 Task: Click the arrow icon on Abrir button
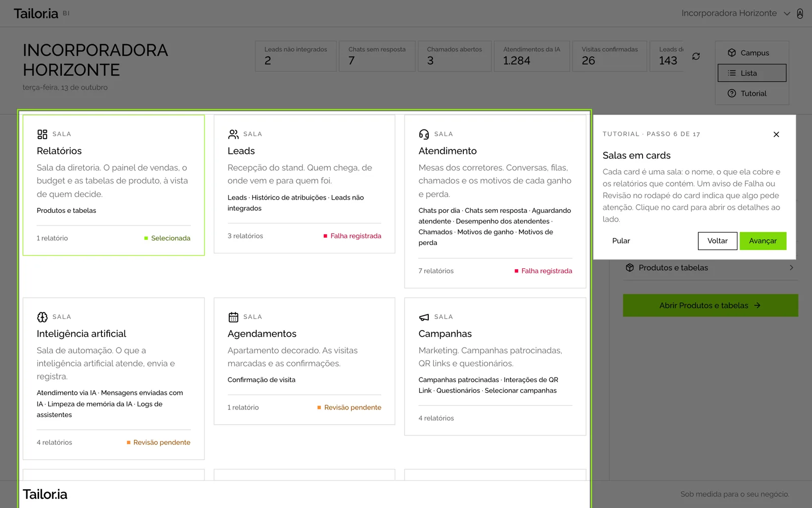pyautogui.click(x=757, y=305)
